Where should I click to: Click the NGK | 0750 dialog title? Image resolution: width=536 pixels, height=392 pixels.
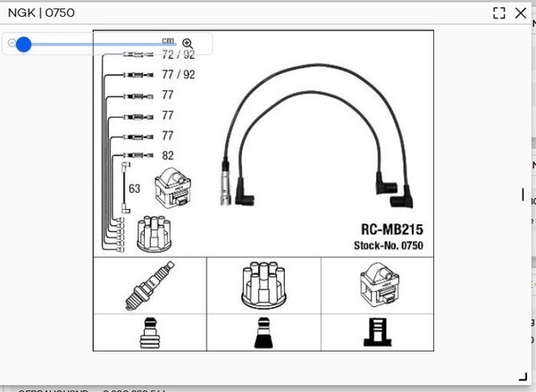[41, 13]
